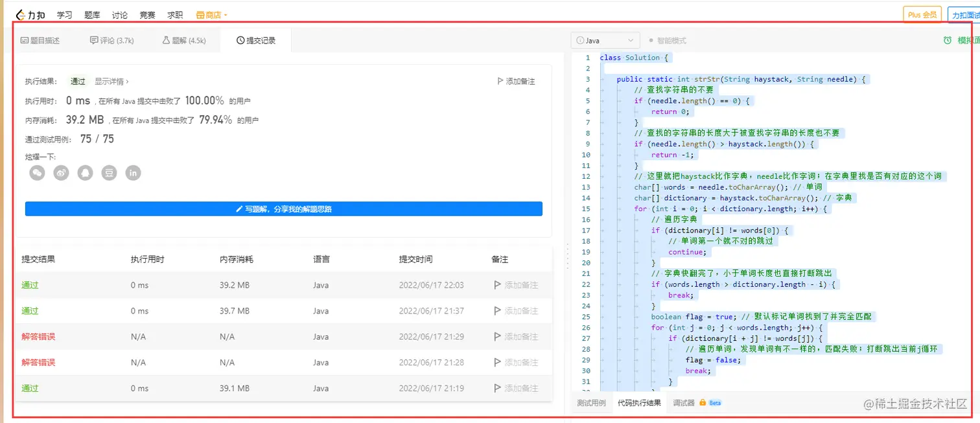Share via the QQ icon
980x423 pixels.
point(85,172)
